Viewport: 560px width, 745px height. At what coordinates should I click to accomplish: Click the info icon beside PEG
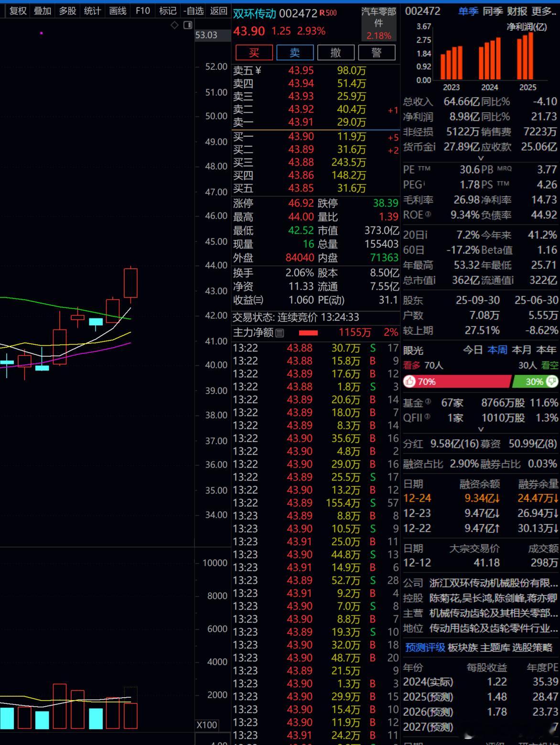[x=424, y=183]
